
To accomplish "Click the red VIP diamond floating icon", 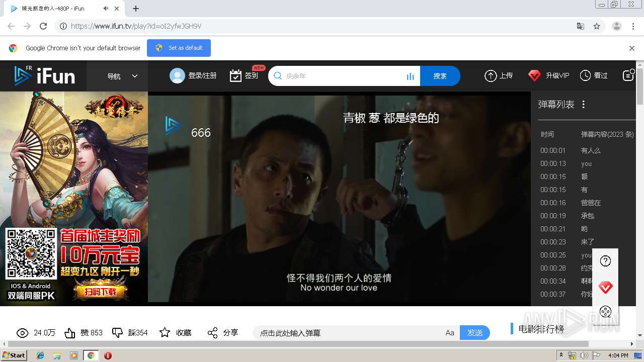I will click(605, 288).
